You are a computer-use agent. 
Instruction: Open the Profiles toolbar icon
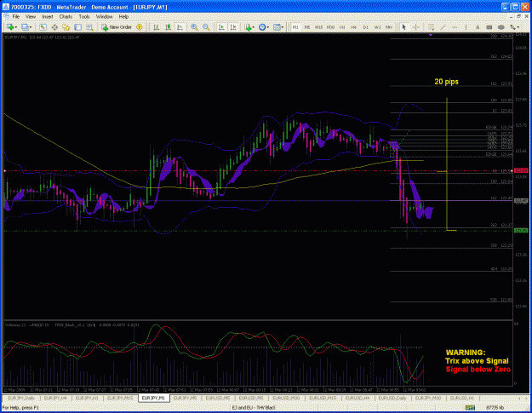tap(25, 27)
